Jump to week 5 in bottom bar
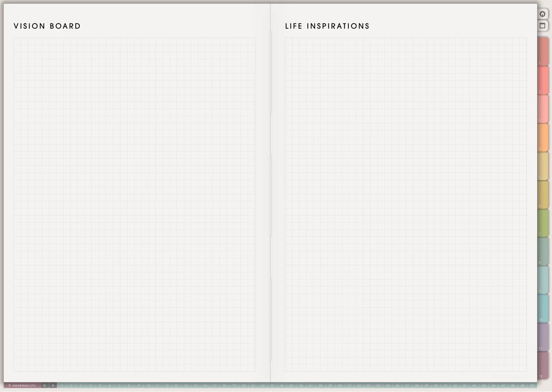Viewport: 552px width, 392px height. point(100,385)
